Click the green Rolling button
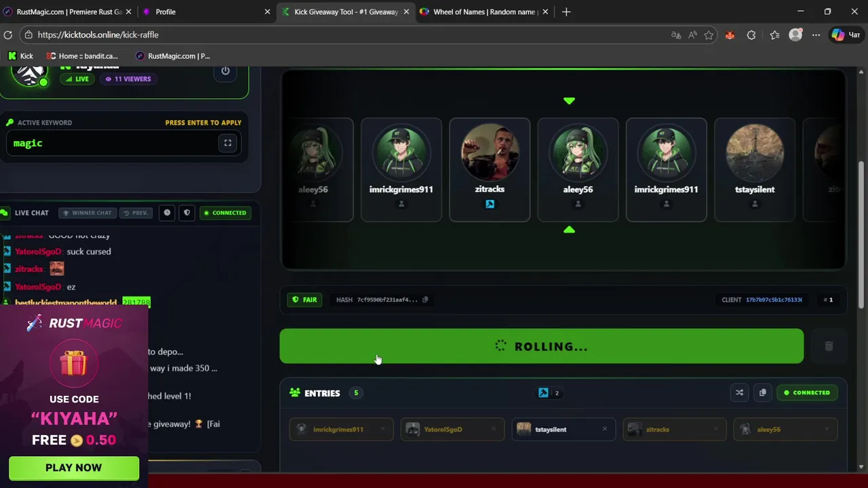Screen dimensions: 868x488 coord(541,346)
